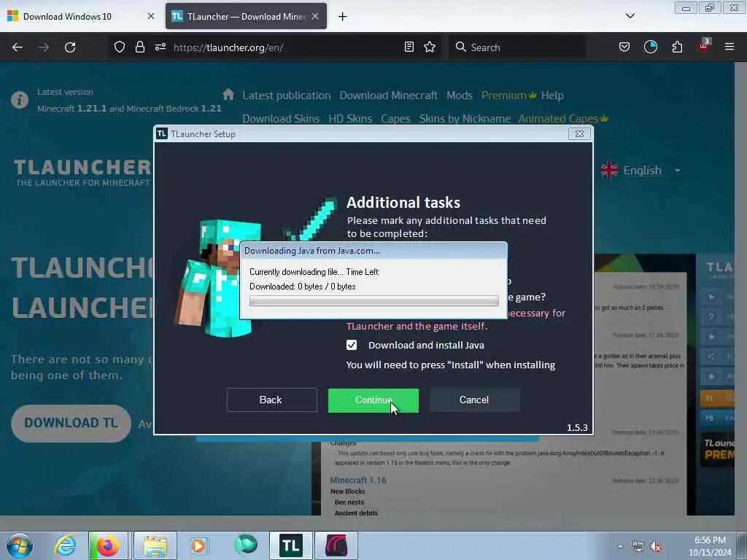
Task: Click the URL address field
Action: [286, 47]
